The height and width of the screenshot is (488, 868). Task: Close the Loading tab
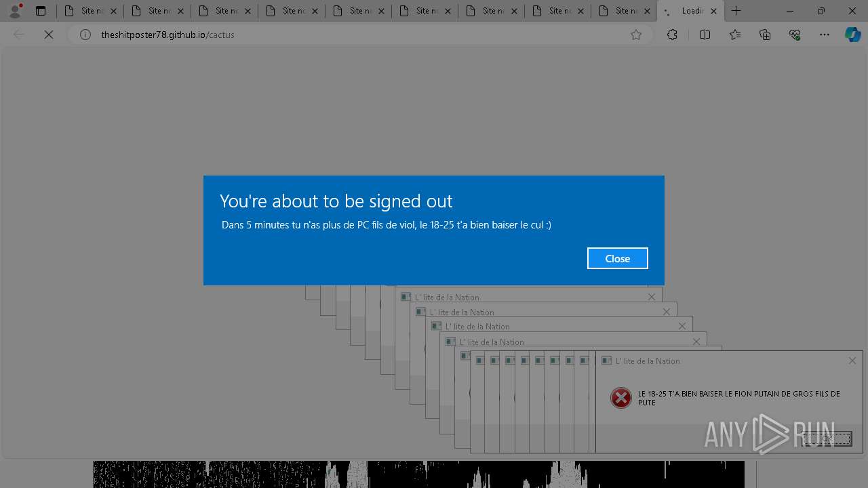713,11
